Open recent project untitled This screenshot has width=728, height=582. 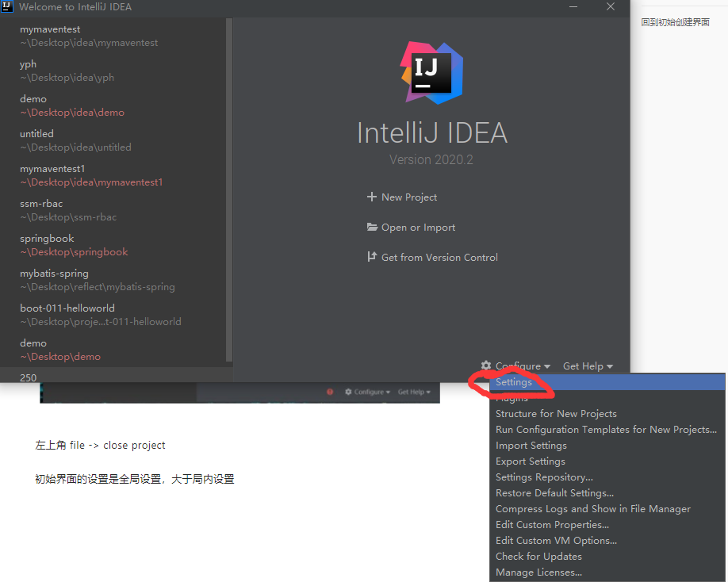pyautogui.click(x=113, y=140)
